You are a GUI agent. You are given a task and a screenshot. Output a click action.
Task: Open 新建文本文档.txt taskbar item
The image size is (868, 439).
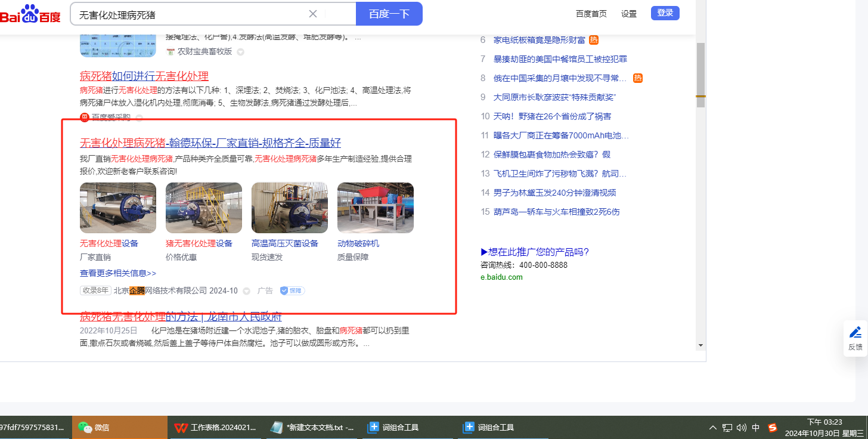pos(312,427)
